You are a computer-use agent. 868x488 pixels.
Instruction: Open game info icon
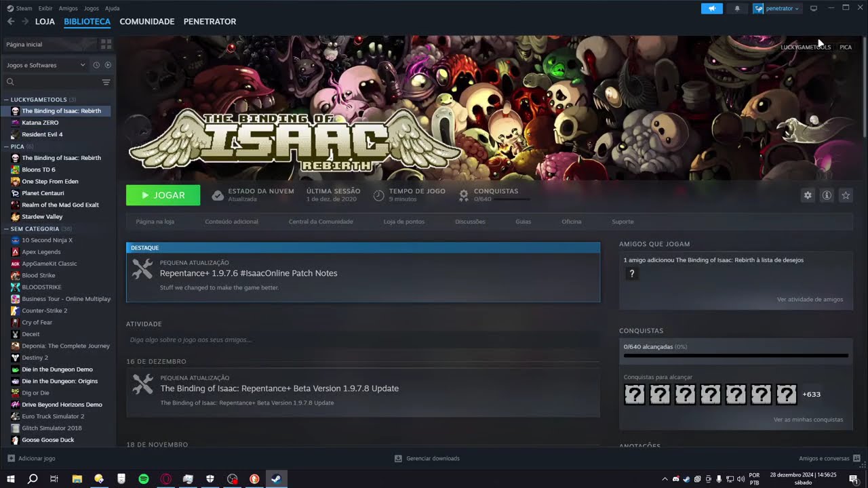tap(827, 195)
